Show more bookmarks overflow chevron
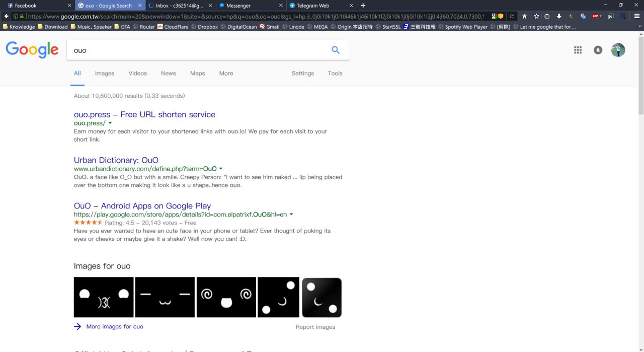The image size is (644, 352). pyautogui.click(x=639, y=27)
